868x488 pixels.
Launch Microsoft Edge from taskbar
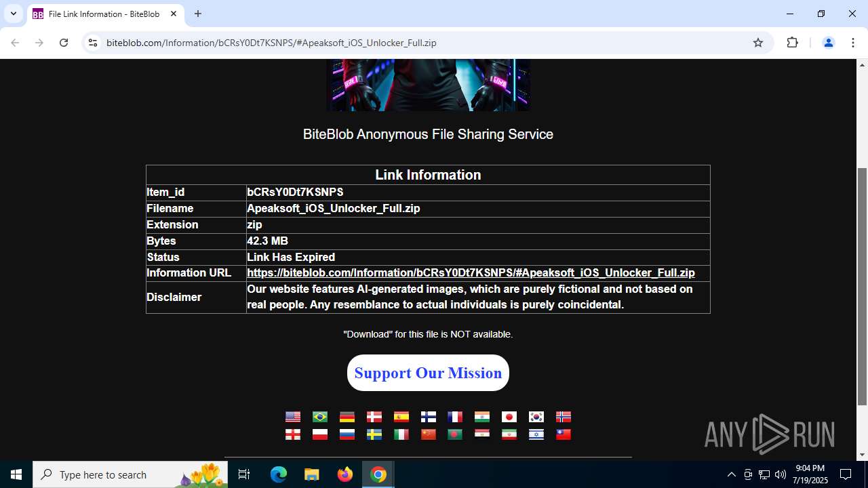click(279, 474)
